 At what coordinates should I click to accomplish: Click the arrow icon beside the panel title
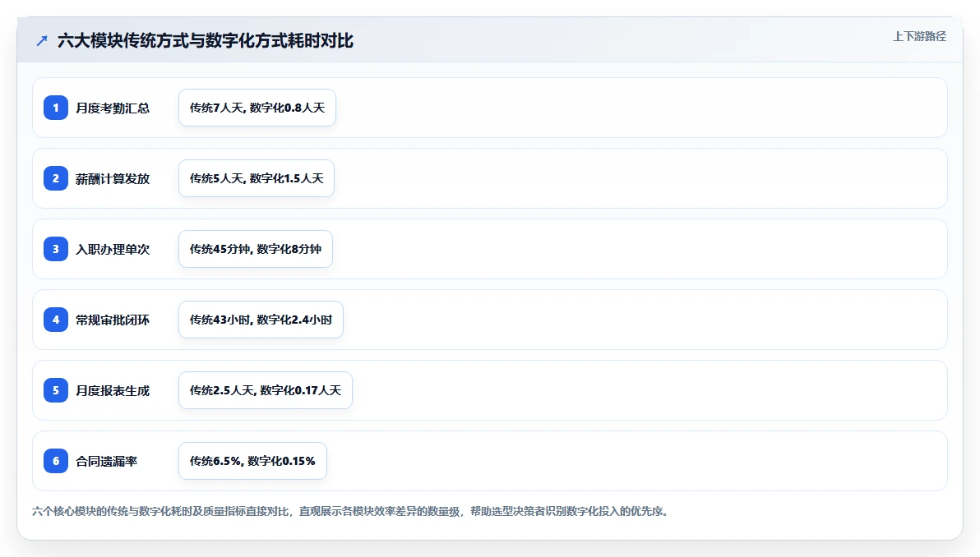click(x=42, y=41)
